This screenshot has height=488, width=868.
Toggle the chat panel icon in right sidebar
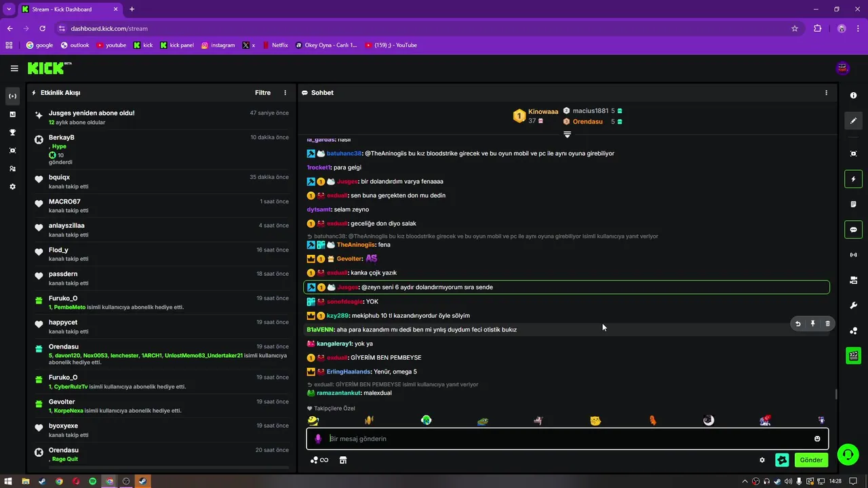[853, 230]
